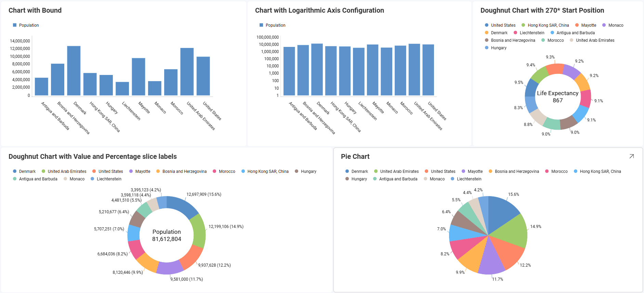The height and width of the screenshot is (293, 644).
Task: Select Mayotte bar in Chart with Bound
Action: pyautogui.click(x=139, y=77)
